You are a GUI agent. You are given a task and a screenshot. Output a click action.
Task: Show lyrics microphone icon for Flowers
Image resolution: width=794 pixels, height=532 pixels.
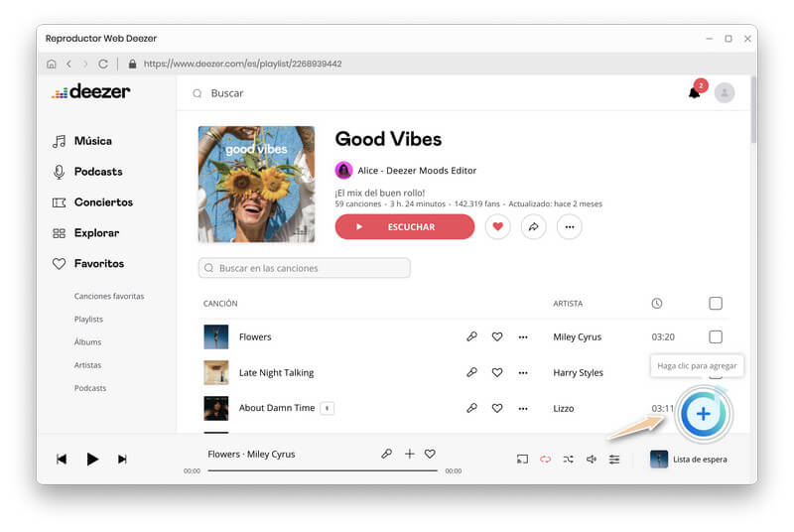pyautogui.click(x=471, y=336)
